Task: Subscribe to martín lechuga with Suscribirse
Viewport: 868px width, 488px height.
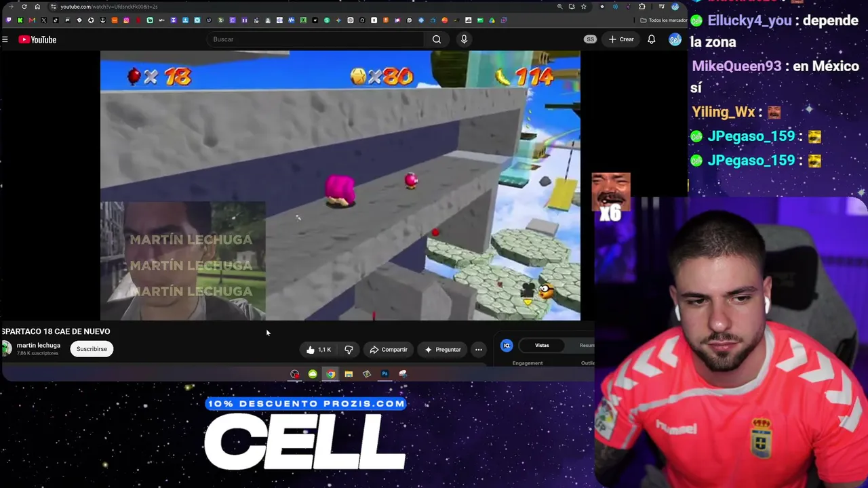Action: pyautogui.click(x=92, y=349)
